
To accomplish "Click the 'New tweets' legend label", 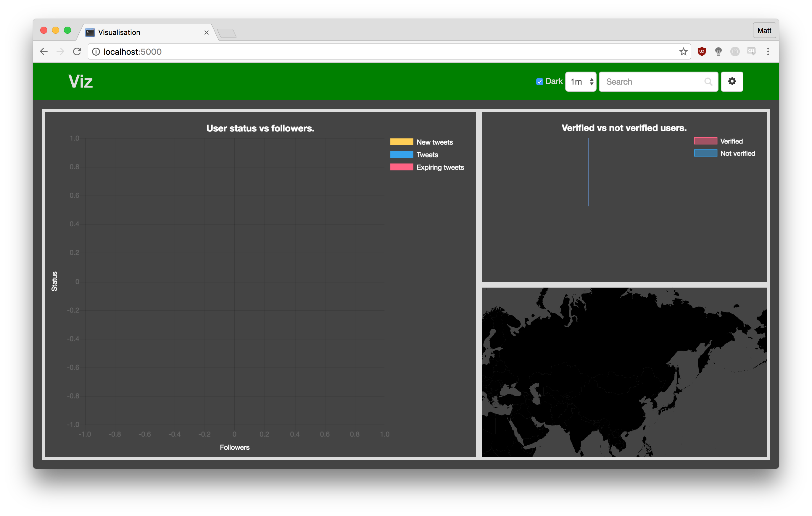I will pos(435,142).
